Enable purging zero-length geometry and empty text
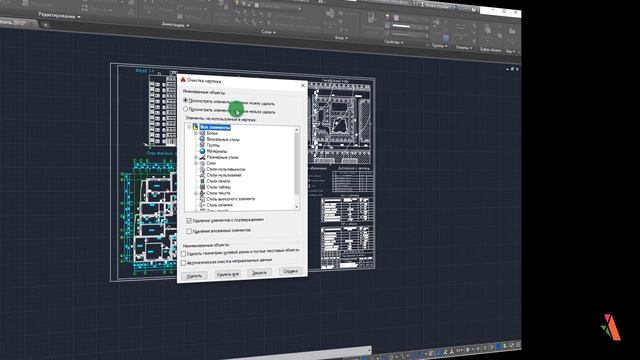Screen dimensions: 640x360 click(x=184, y=254)
